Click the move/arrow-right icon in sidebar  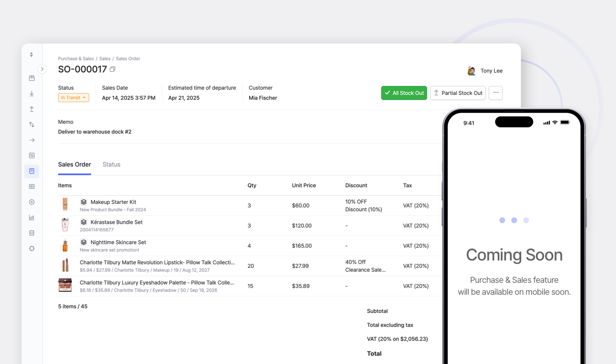32,140
